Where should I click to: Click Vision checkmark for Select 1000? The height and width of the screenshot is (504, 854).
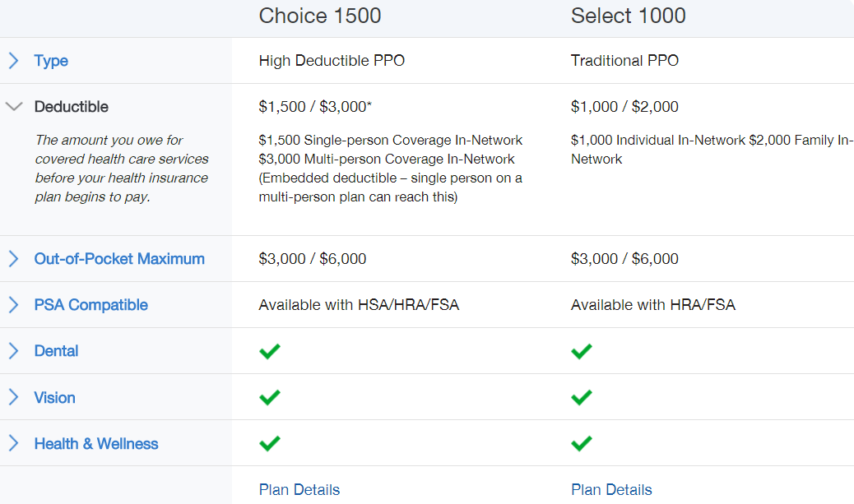point(582,398)
